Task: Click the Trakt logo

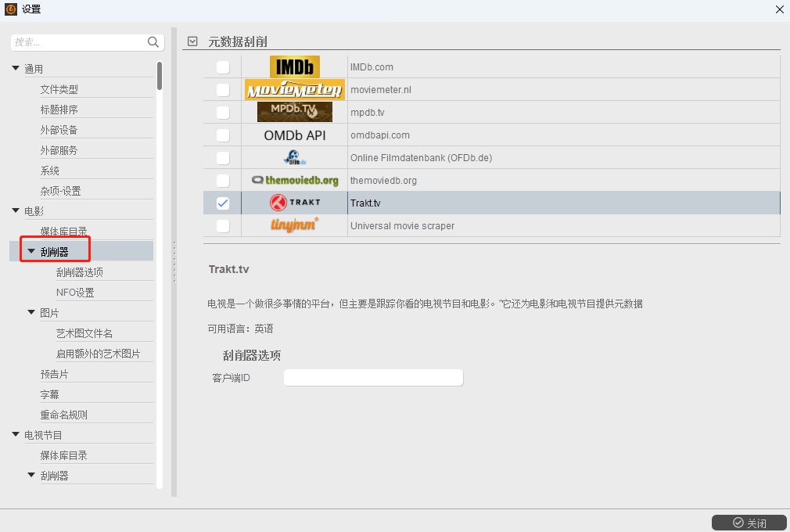Action: (295, 203)
